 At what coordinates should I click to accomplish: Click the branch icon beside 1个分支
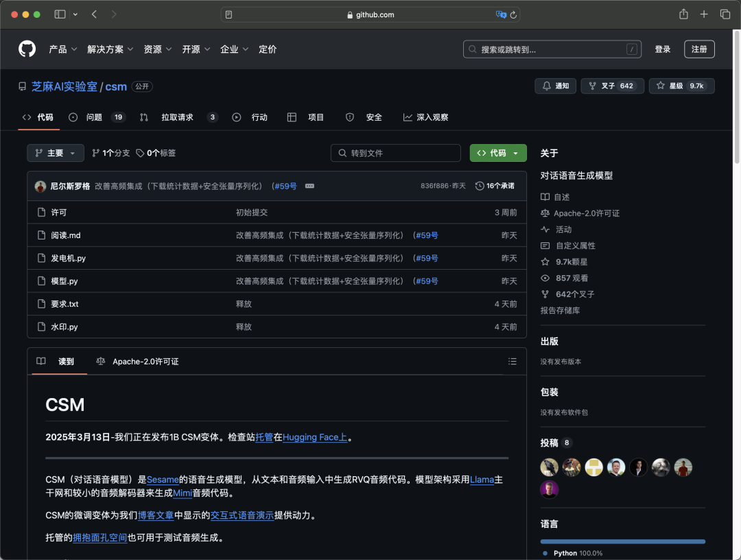(x=95, y=153)
